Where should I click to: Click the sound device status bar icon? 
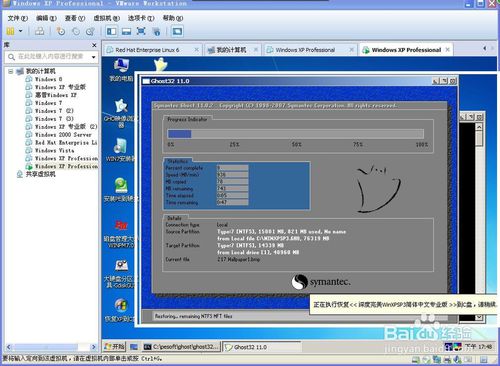point(457,359)
